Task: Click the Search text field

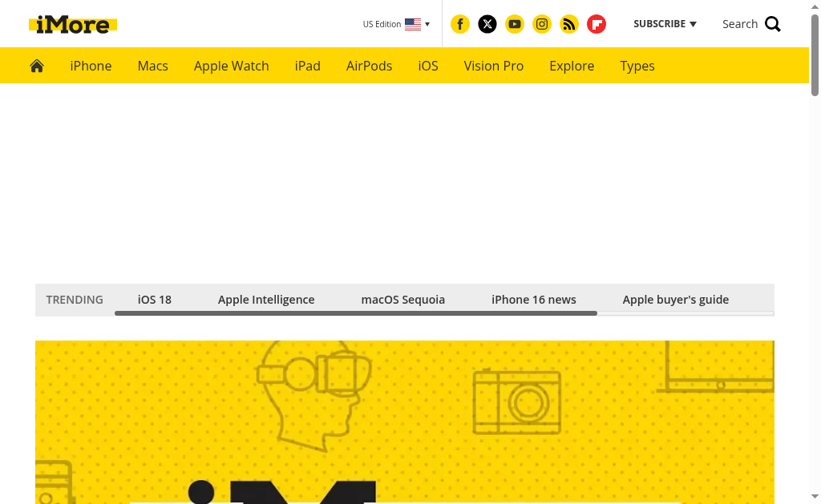Action: pos(740,24)
